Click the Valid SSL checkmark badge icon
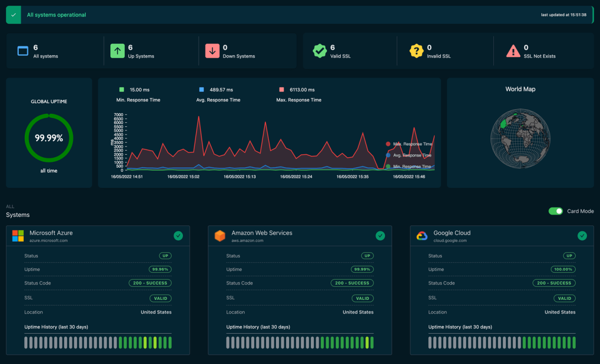Screen dimensions: 600x364 click(x=319, y=51)
